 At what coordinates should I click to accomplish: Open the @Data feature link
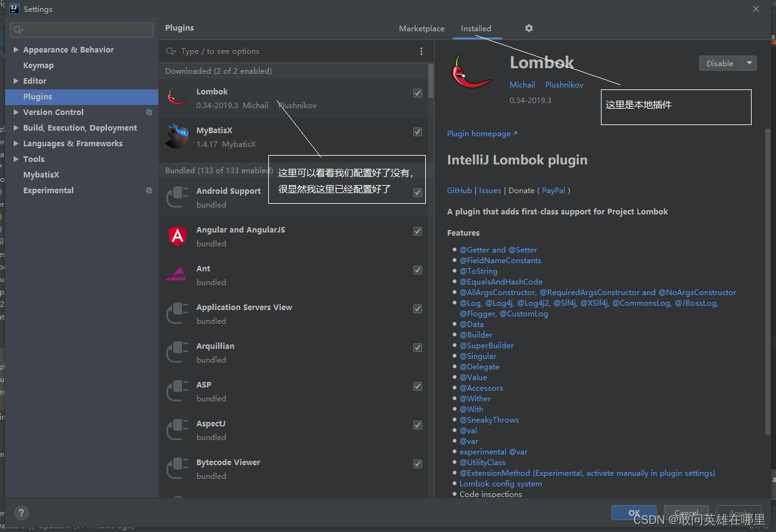(471, 324)
